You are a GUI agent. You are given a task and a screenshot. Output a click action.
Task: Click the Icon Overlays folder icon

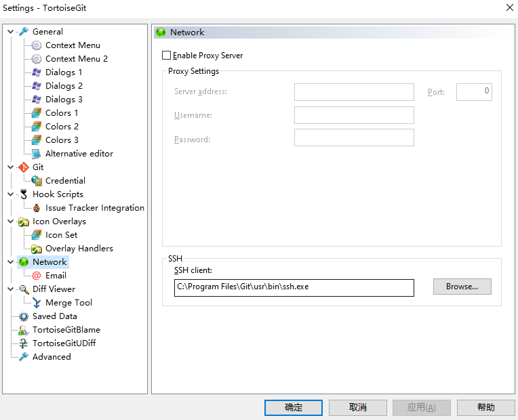click(24, 222)
